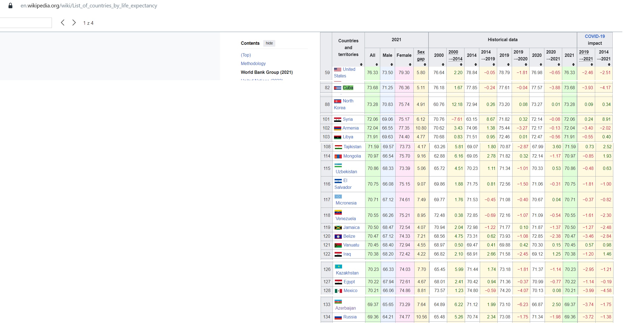Sort by the Sex gap column

tap(425, 65)
